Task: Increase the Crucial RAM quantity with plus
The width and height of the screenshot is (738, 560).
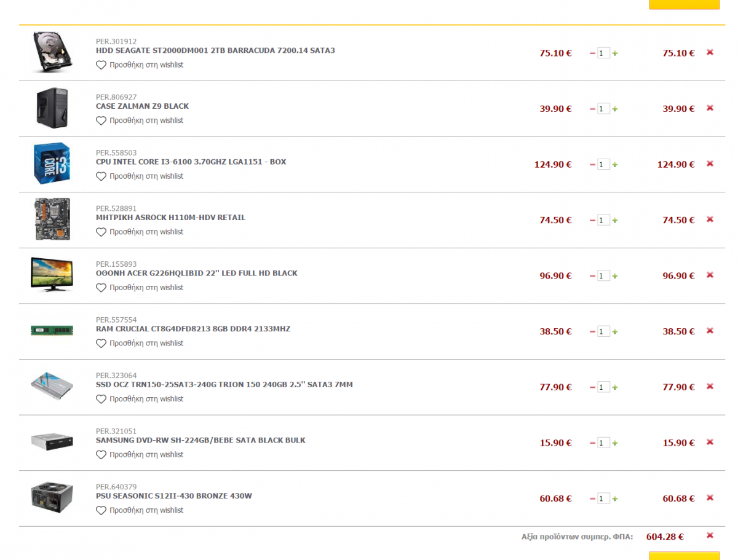Action: point(615,332)
